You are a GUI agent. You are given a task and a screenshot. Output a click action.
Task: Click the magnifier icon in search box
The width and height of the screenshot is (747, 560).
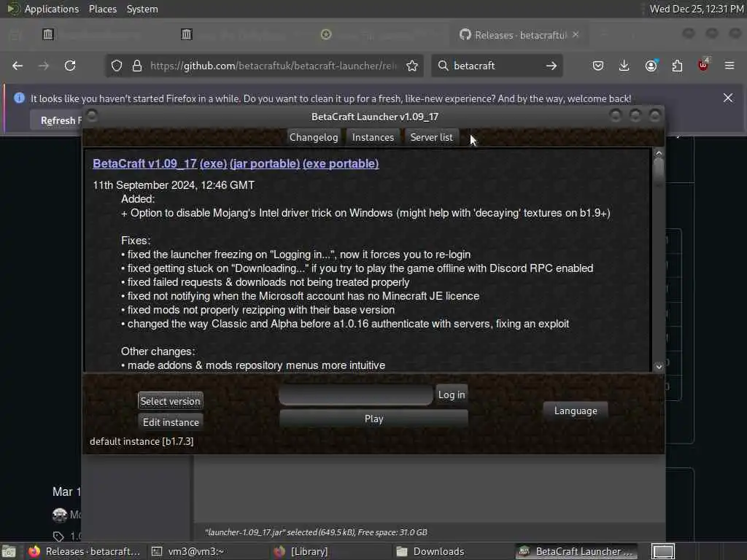pyautogui.click(x=443, y=66)
